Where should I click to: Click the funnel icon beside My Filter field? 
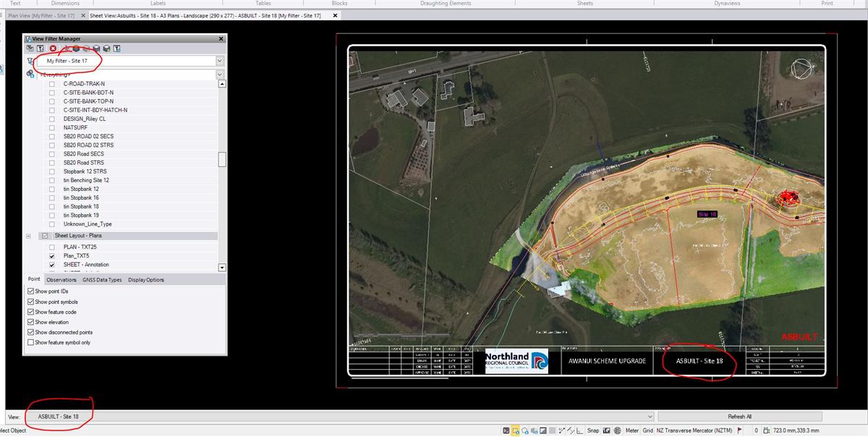[30, 61]
